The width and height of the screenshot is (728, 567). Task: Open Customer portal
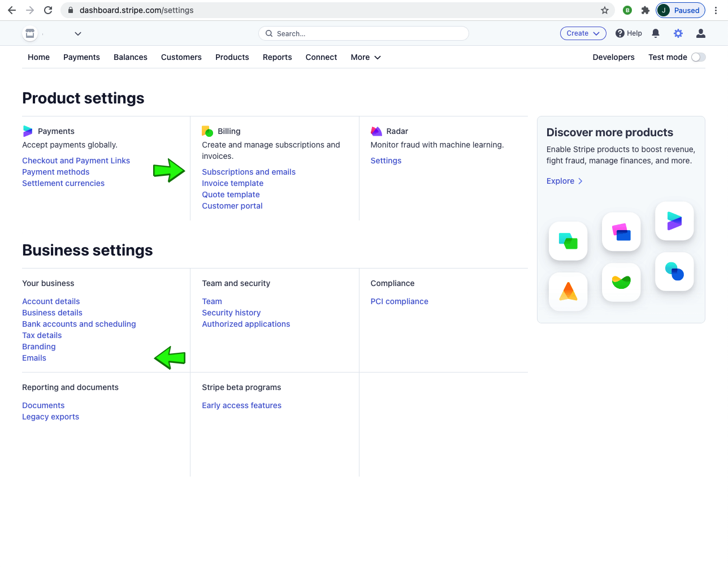[232, 206]
